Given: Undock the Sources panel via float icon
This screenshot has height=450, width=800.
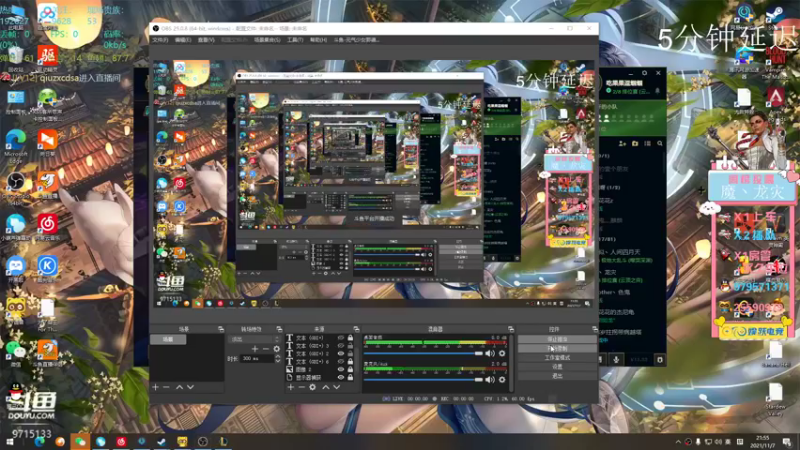Looking at the screenshot, I should 356,329.
